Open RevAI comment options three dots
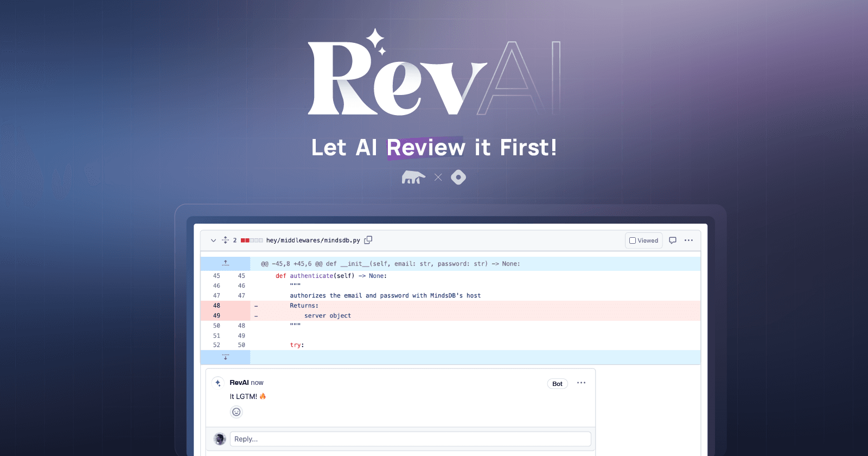Viewport: 868px width, 456px height. coord(582,383)
